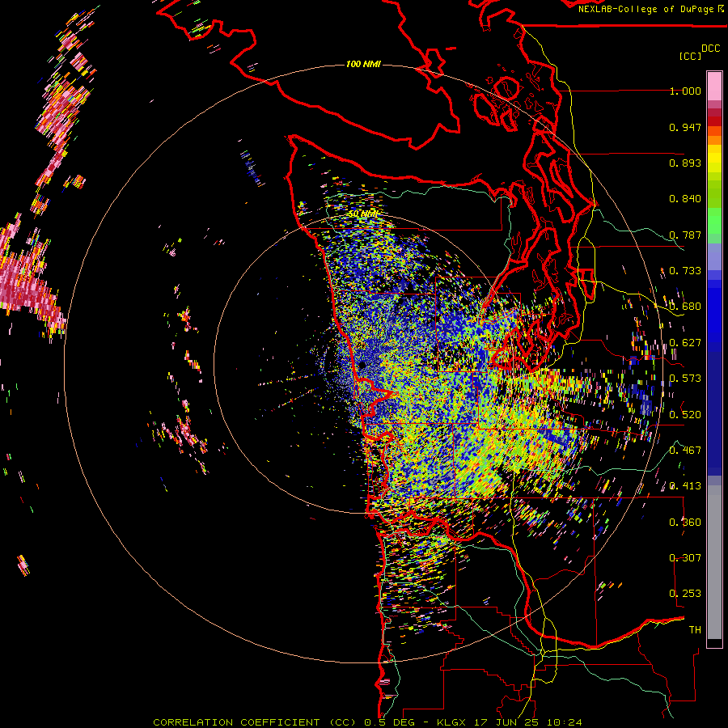Click the bottom caption CORRELATION COEFFICIENT (CC)

(x=256, y=722)
